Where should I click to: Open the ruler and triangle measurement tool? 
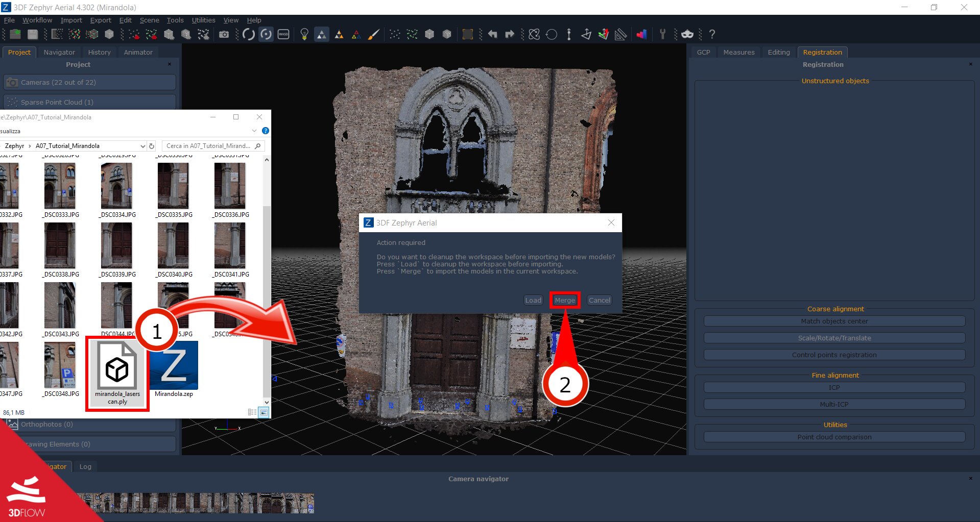(x=621, y=34)
